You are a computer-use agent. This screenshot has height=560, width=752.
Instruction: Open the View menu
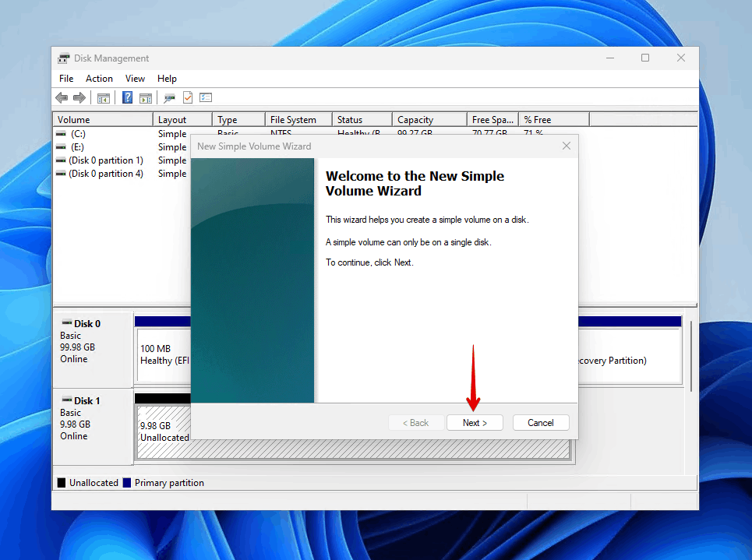pos(135,78)
